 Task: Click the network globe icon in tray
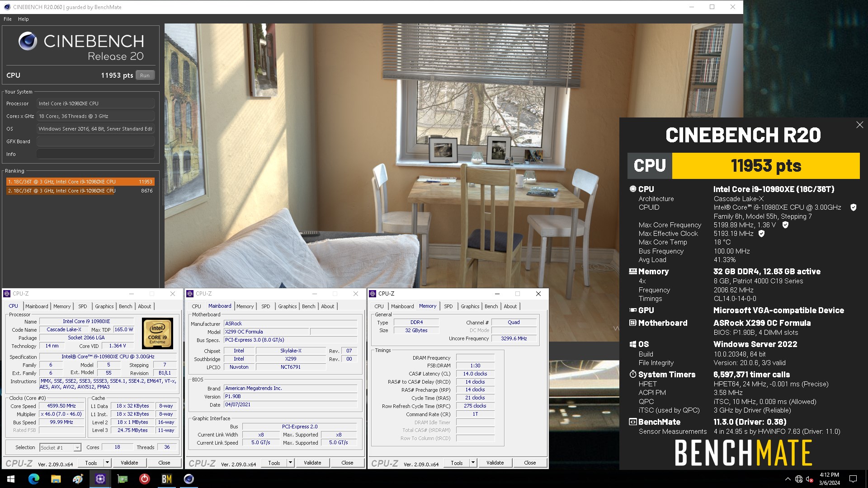(x=799, y=479)
